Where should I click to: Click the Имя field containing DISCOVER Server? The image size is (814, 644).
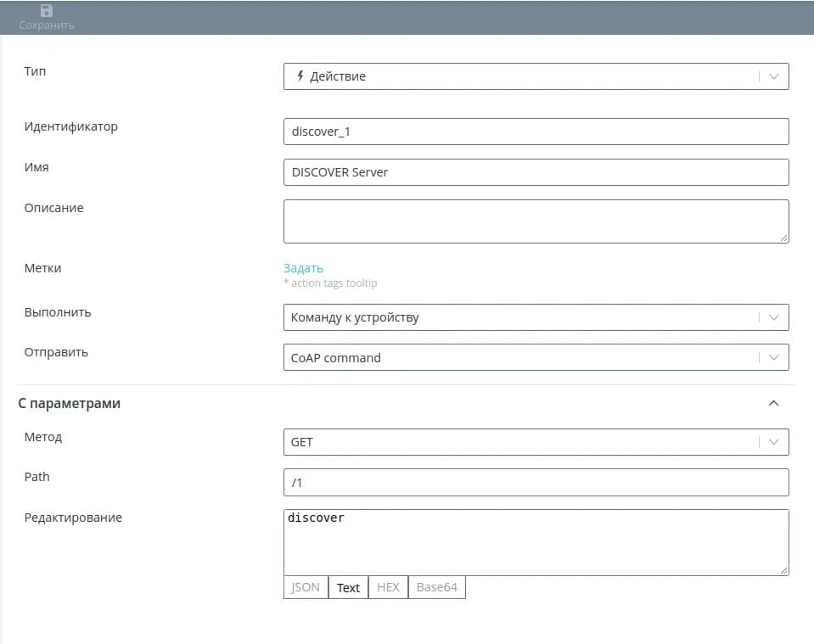pyautogui.click(x=536, y=172)
